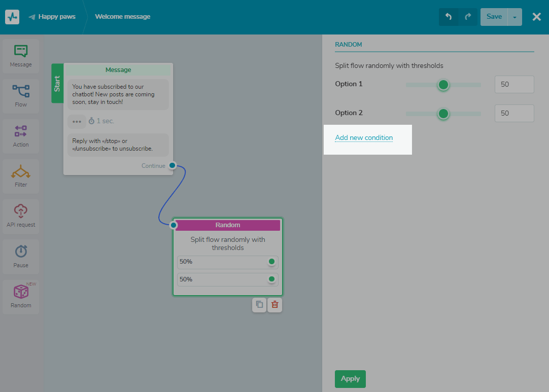549x392 pixels.
Task: Select the Flow element in the sidebar
Action: click(20, 95)
